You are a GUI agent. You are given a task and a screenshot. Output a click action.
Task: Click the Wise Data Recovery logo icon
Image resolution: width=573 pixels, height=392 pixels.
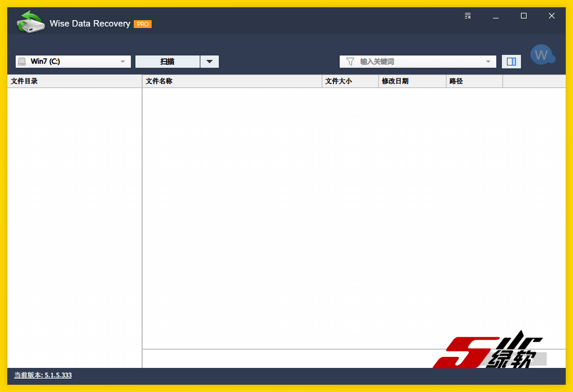[x=30, y=22]
